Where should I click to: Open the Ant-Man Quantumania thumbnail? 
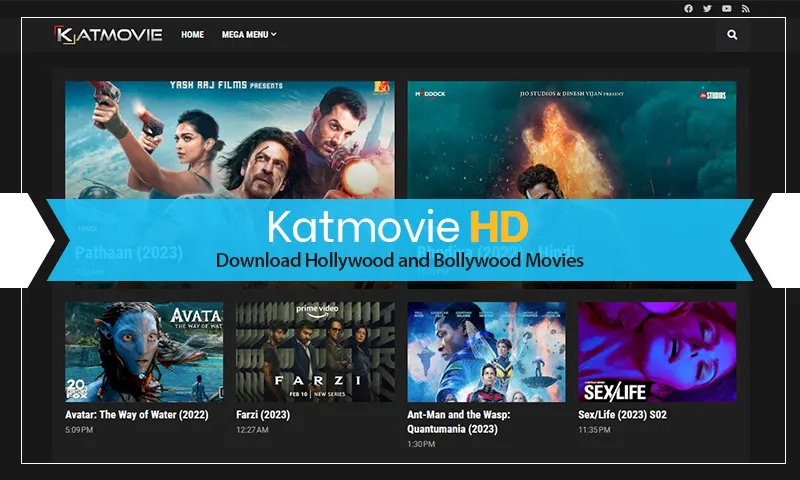[486, 352]
